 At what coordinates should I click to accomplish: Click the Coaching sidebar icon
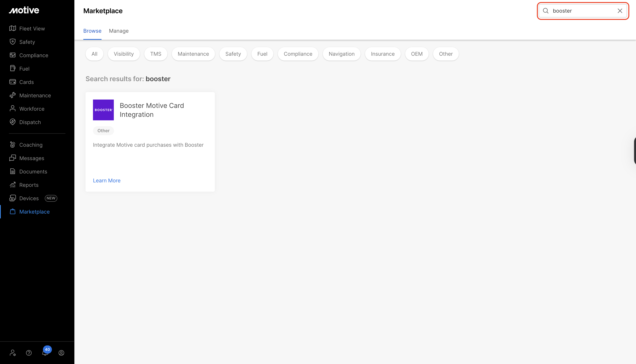pyautogui.click(x=12, y=144)
